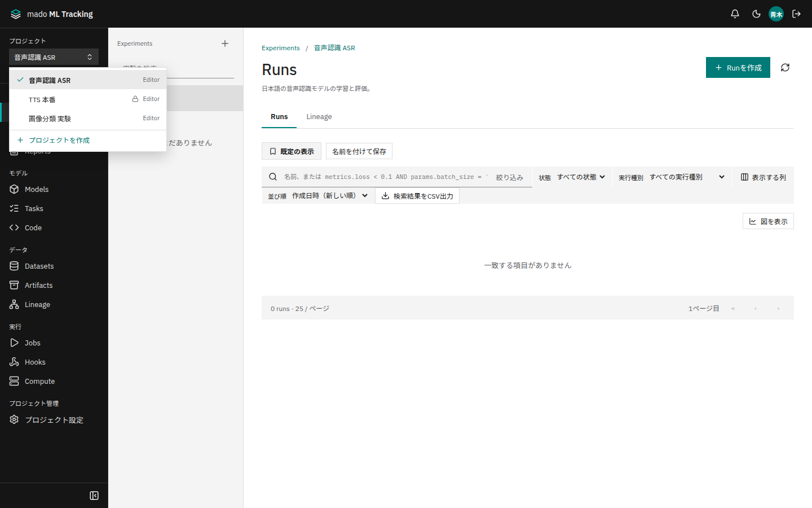
Task: Click the Runを作成 button
Action: point(738,68)
